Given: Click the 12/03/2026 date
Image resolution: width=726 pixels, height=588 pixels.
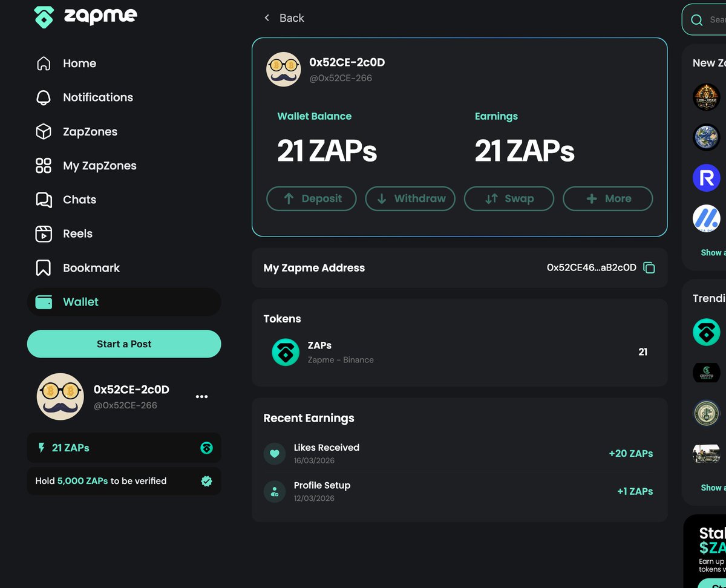Looking at the screenshot, I should [x=314, y=498].
